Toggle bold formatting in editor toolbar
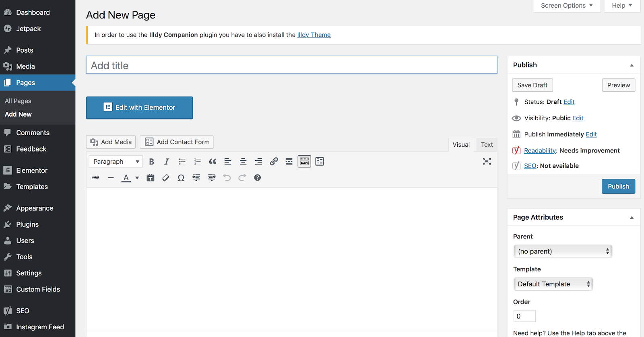 (x=151, y=162)
